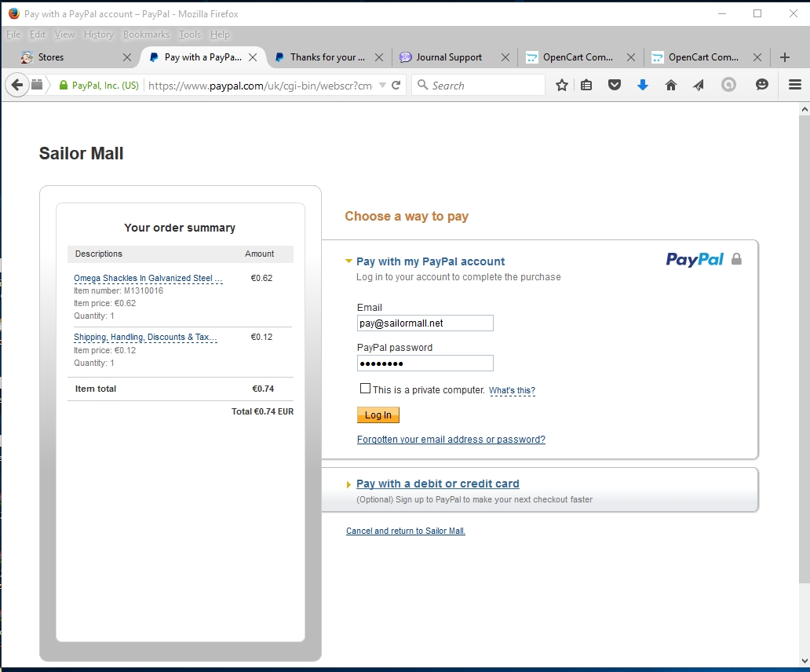
Task: Click the Sailor Mall heading
Action: click(81, 153)
